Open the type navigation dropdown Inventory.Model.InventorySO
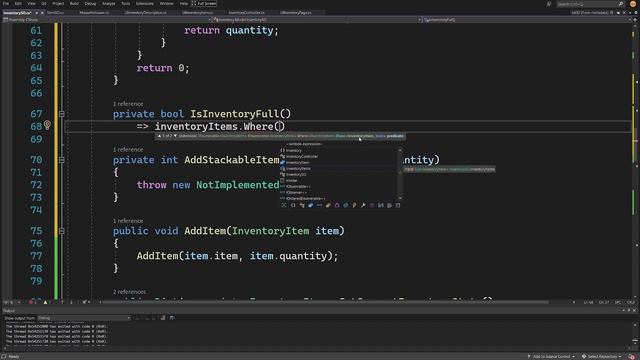 click(x=317, y=20)
